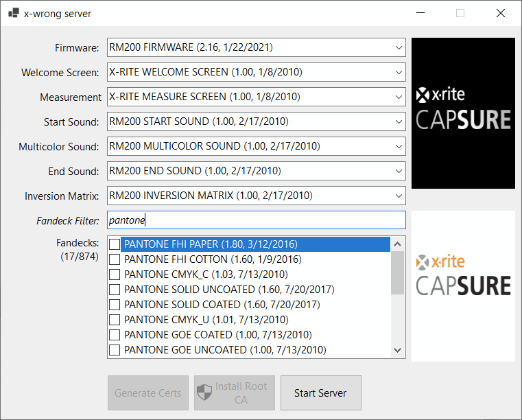
Task: Click the Install Root CA button
Action: pyautogui.click(x=235, y=393)
